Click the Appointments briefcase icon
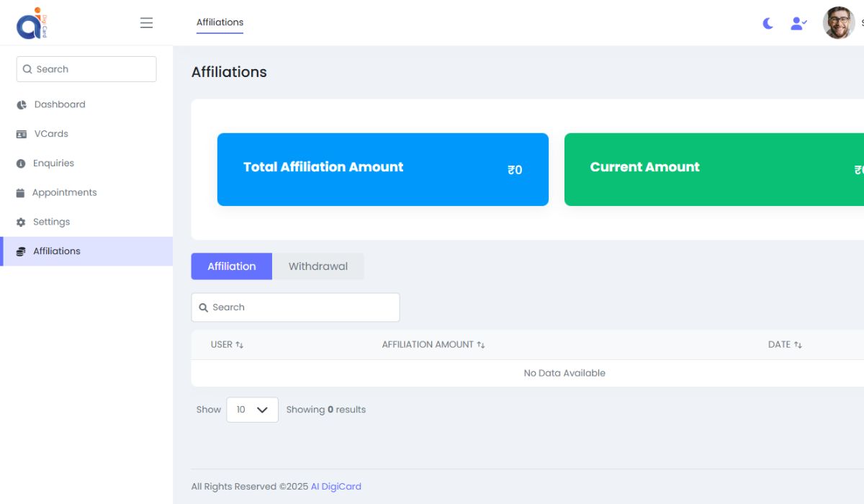864x504 pixels. (21, 192)
